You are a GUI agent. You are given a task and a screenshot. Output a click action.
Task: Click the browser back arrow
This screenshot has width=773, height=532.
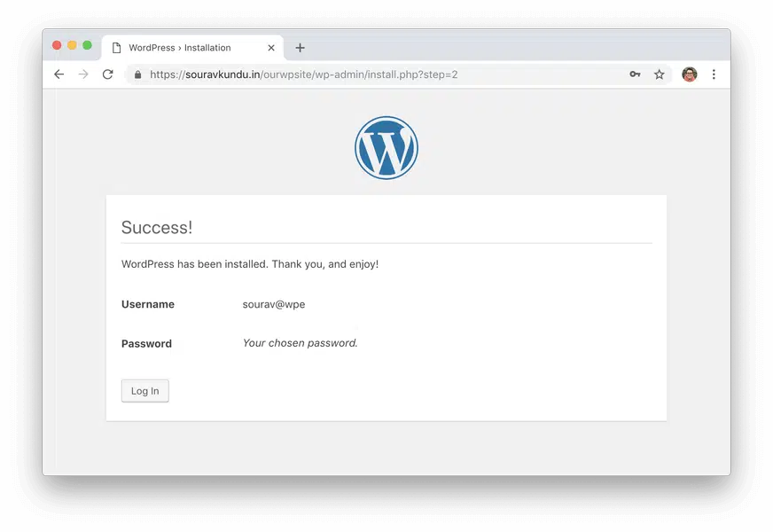pos(59,74)
